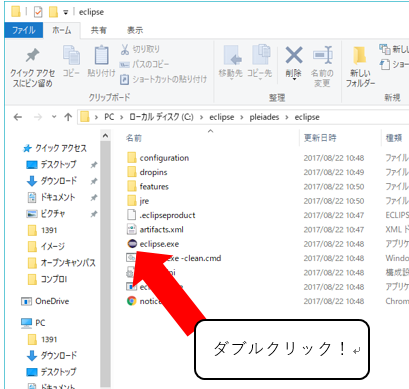Image resolution: width=409 pixels, height=389 pixels.
Task: Open the quick access toolbar dropdown arrow
Action: point(66,12)
